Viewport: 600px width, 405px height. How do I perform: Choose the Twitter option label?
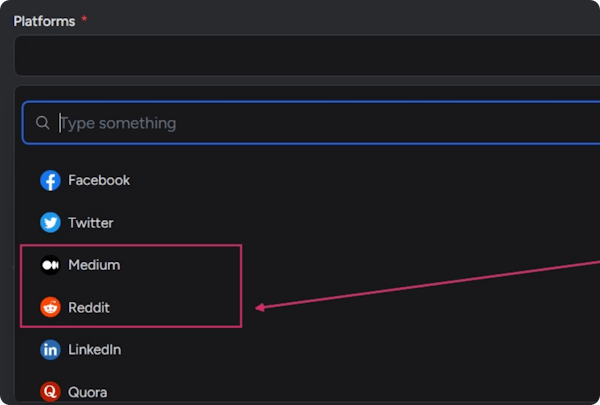click(91, 223)
